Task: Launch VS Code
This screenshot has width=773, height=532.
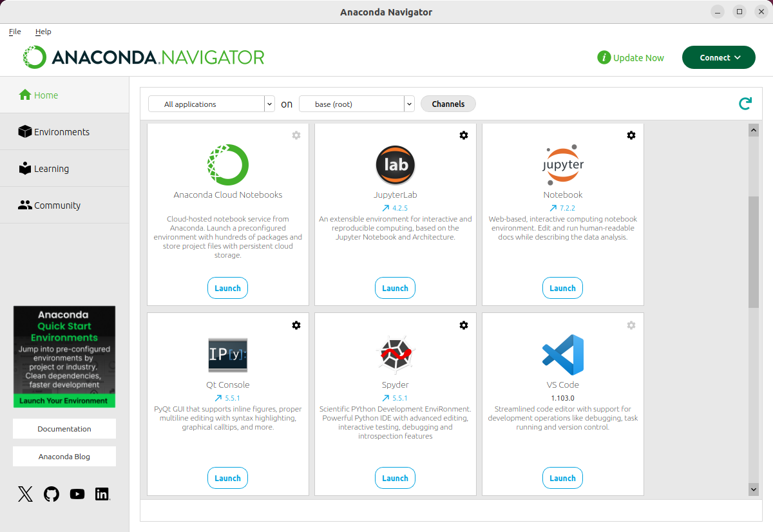Action: click(x=562, y=478)
